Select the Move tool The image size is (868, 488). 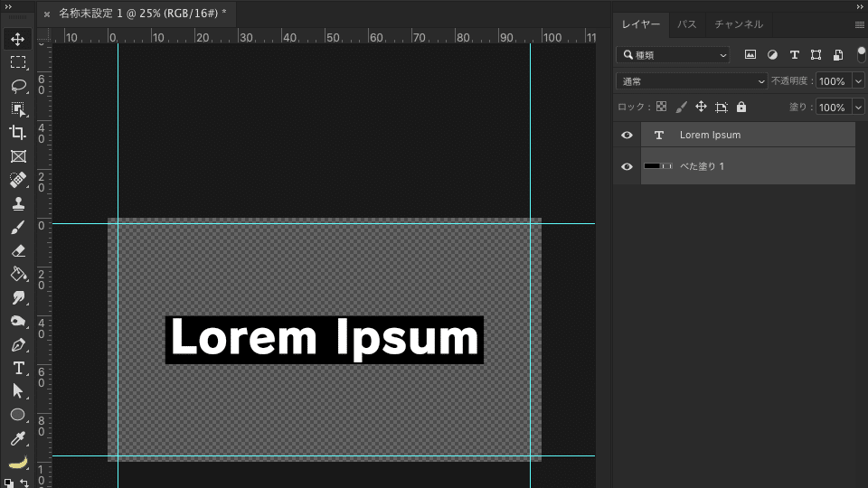point(18,39)
